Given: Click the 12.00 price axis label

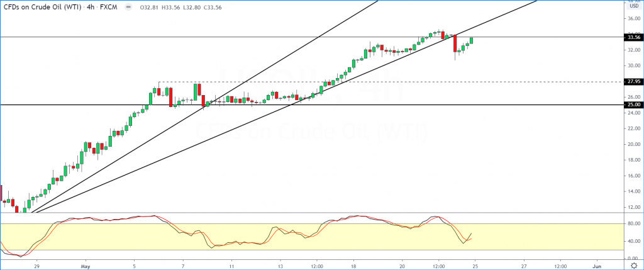Looking at the screenshot, I should click(634, 207).
